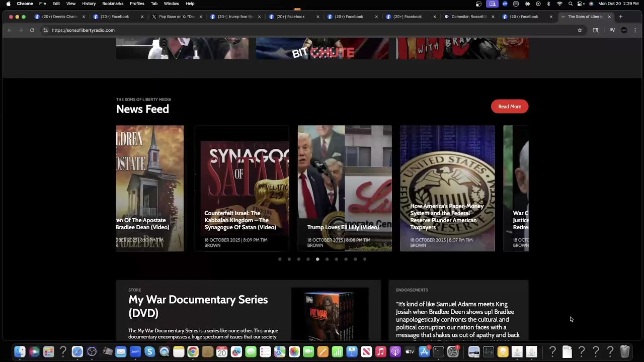Viewport: 644px width, 362px height.
Task: Click the address bar URL field
Action: pos(312,30)
